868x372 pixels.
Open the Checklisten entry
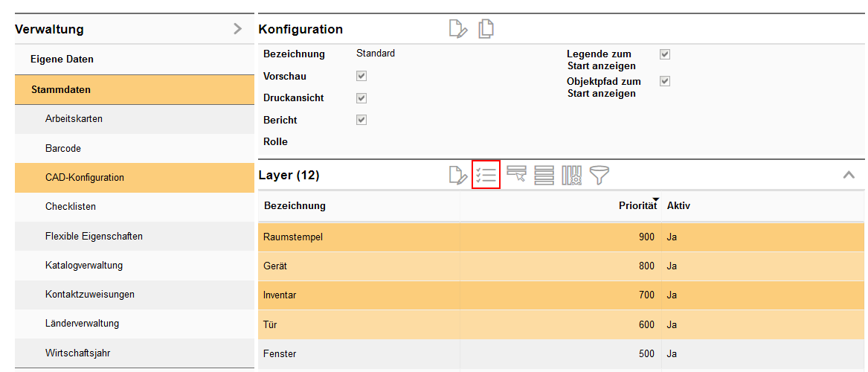71,207
